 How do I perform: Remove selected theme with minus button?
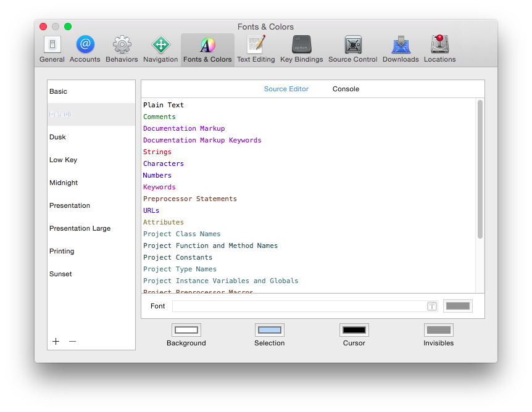click(73, 341)
